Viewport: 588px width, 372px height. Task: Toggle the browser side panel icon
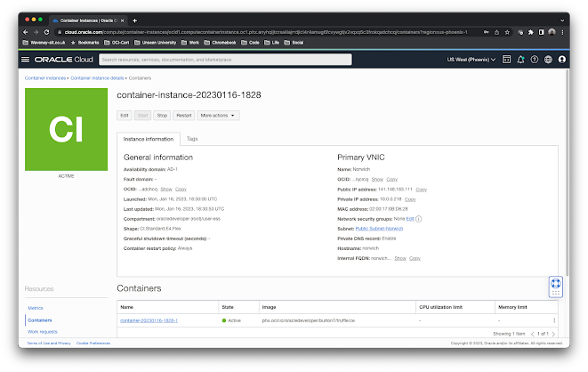coord(541,32)
